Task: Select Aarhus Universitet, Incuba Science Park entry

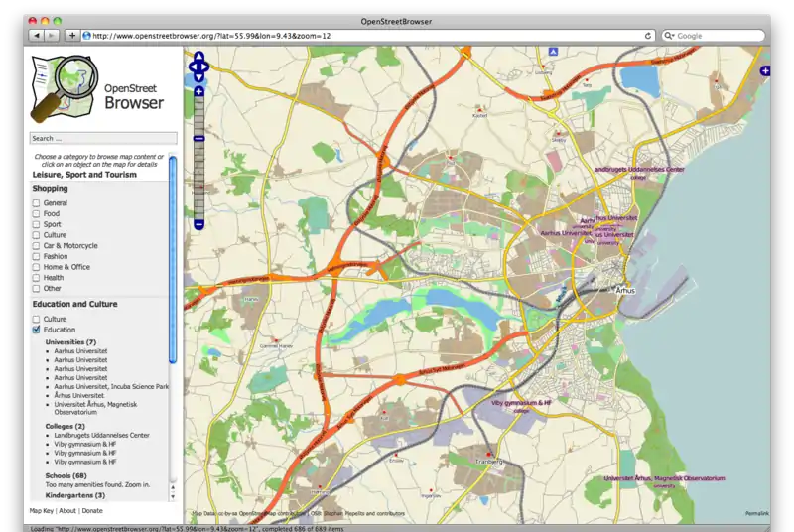Action: pyautogui.click(x=111, y=386)
